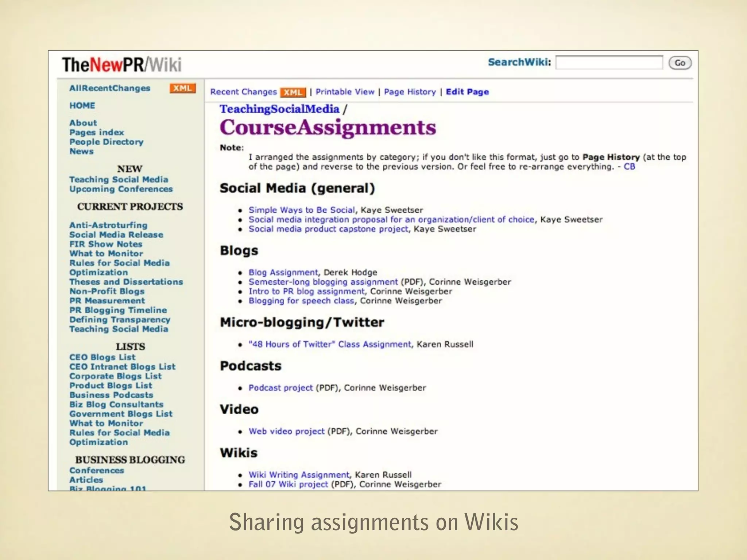Open Theses and Dissertations link
747x560 pixels.
click(x=126, y=282)
